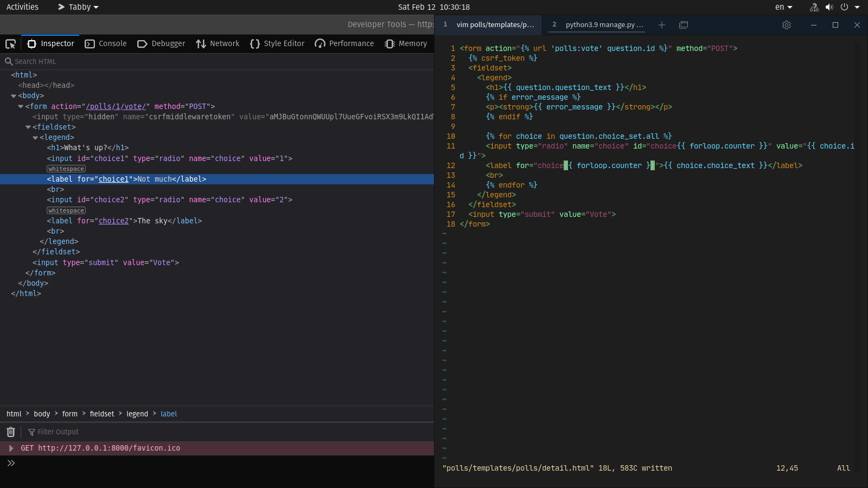Click the Search HTML field
Viewport: 868px width, 488px height.
click(217, 61)
